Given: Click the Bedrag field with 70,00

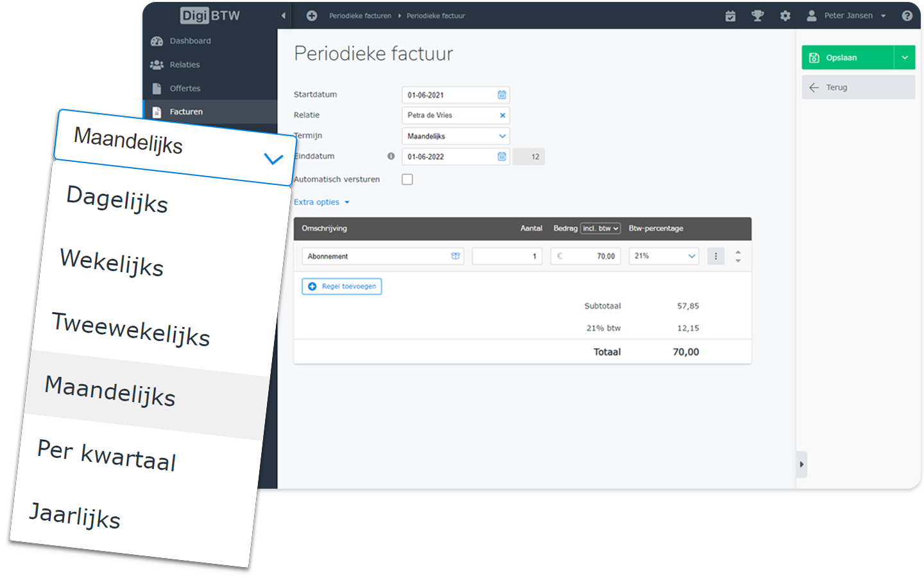Looking at the screenshot, I should pos(586,256).
